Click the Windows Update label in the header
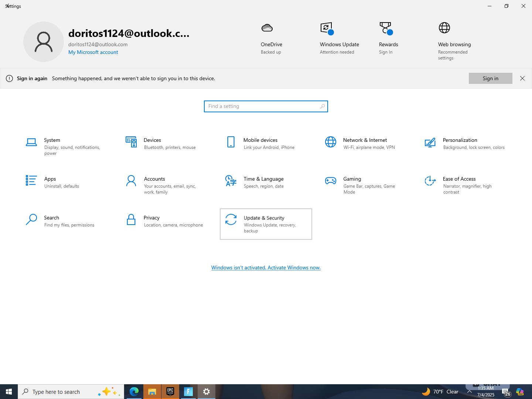 tap(340, 44)
